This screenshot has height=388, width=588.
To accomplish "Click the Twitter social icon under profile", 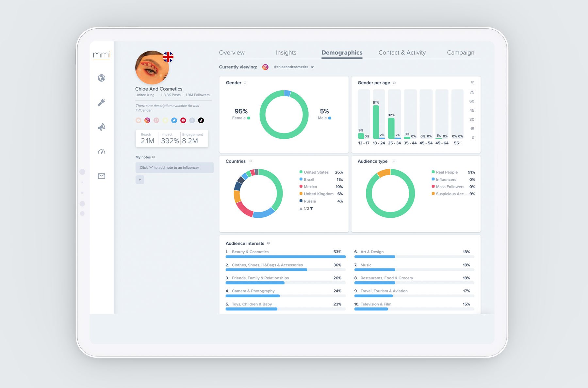I will [174, 120].
